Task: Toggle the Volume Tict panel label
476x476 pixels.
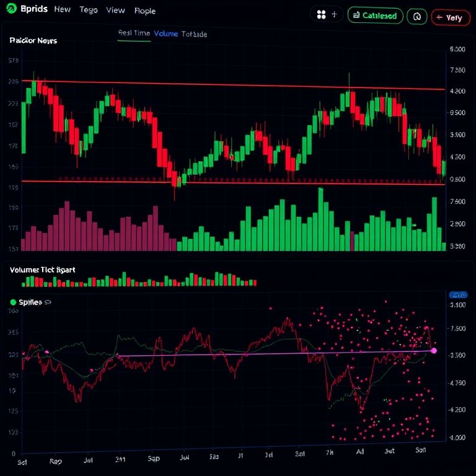Action: (x=42, y=270)
